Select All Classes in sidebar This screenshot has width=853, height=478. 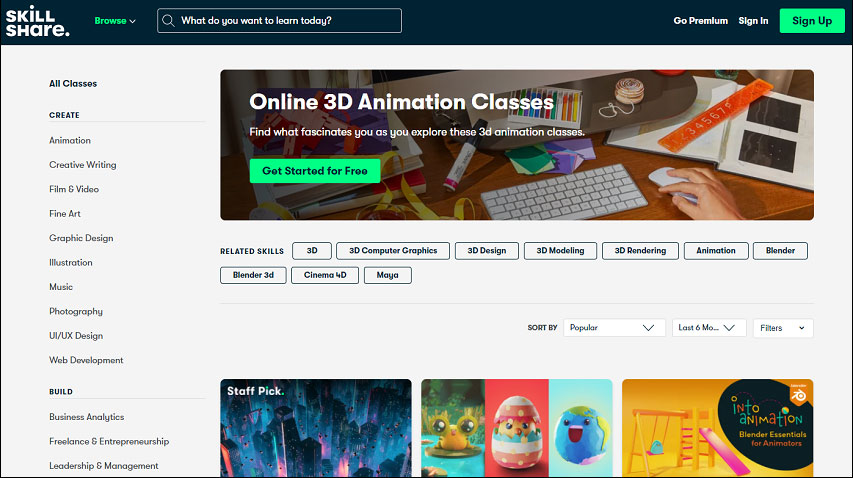point(73,83)
